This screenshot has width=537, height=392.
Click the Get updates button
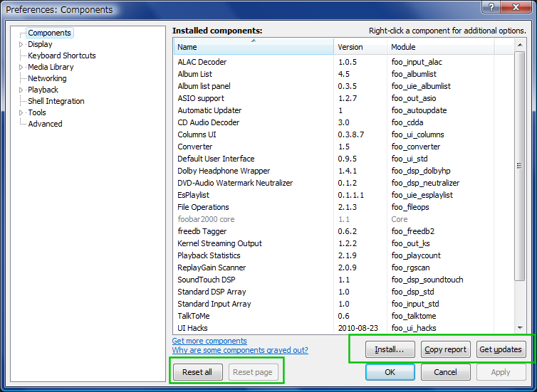pos(501,349)
